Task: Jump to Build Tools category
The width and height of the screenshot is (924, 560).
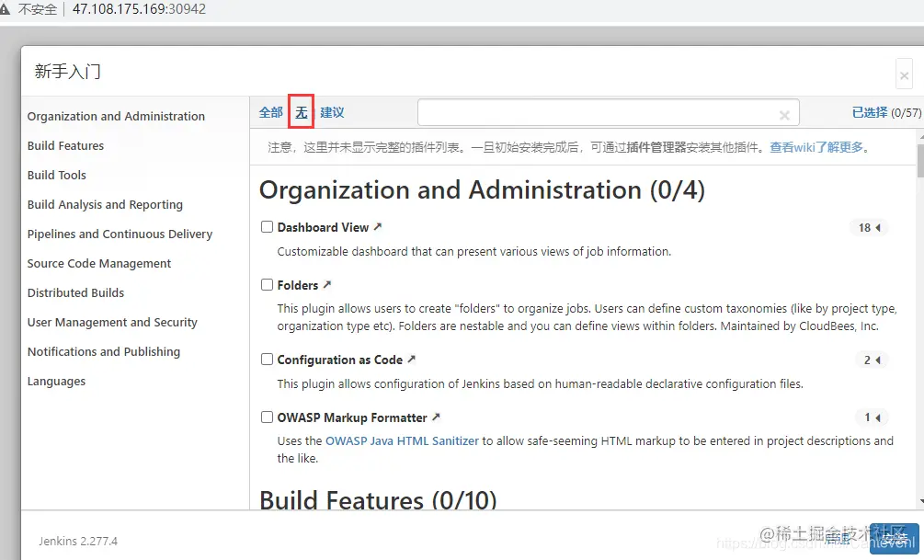Action: (x=57, y=175)
